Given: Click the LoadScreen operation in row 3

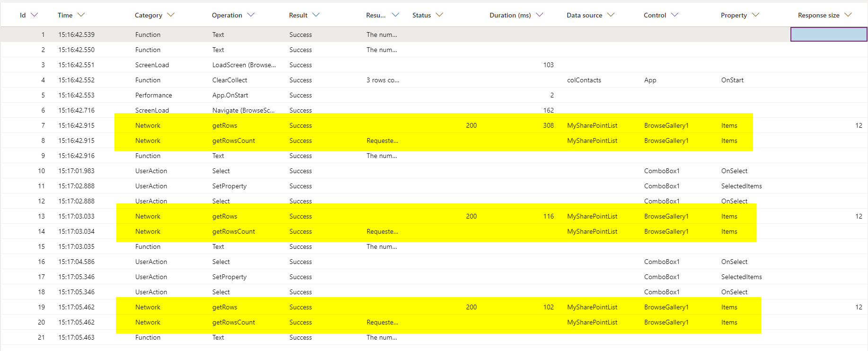Looking at the screenshot, I should tap(244, 65).
